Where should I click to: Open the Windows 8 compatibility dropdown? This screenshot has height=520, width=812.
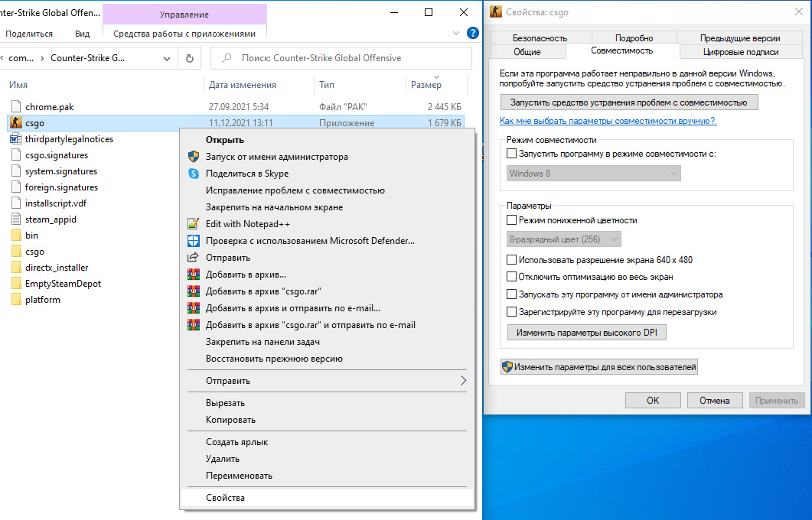[593, 174]
